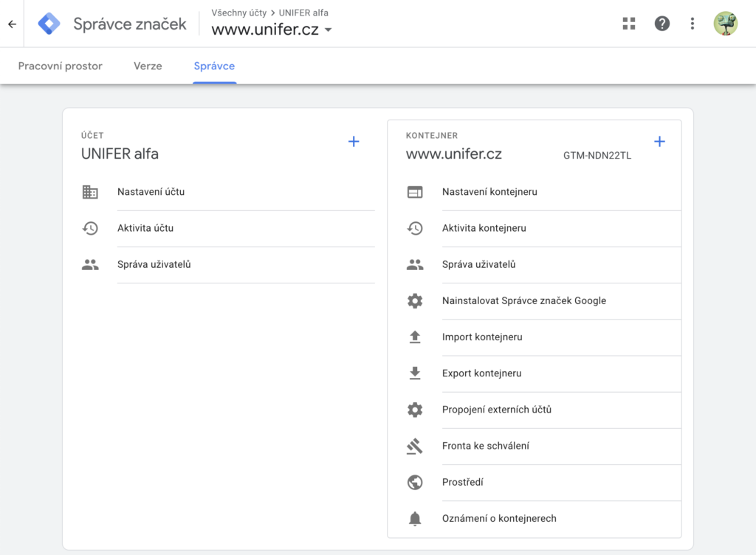Click the user profile avatar
Viewport: 756px width, 555px height.
click(x=725, y=24)
